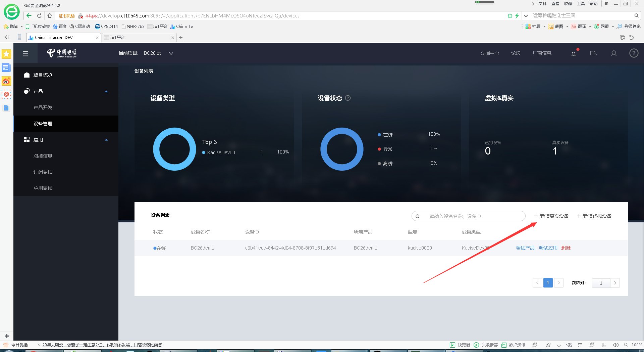Open the help question mark icon
Image resolution: width=644 pixels, height=352 pixels.
634,53
